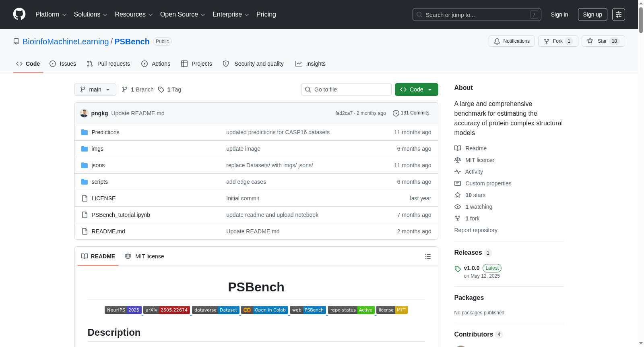
Task: Expand the Platform menu
Action: [x=51, y=15]
